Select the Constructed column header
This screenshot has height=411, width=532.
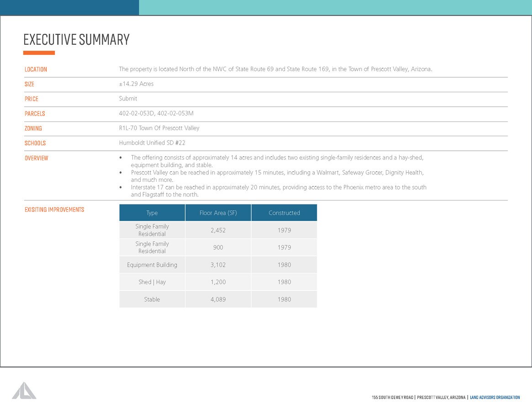click(284, 213)
